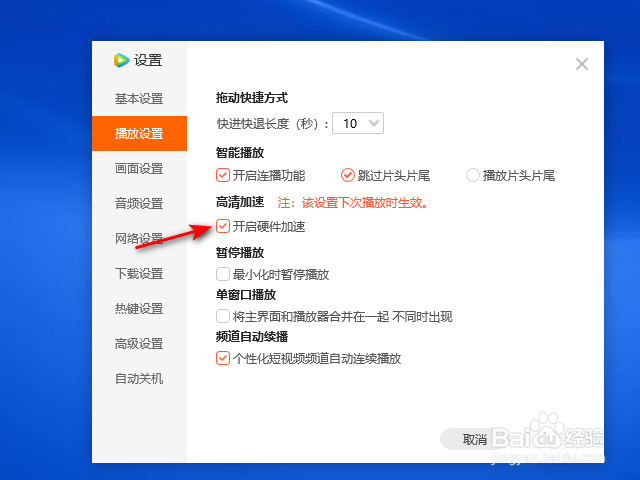Viewport: 640px width, 480px height.
Task: Check 将主界面和播放器合并在一起 option
Action: [x=223, y=316]
